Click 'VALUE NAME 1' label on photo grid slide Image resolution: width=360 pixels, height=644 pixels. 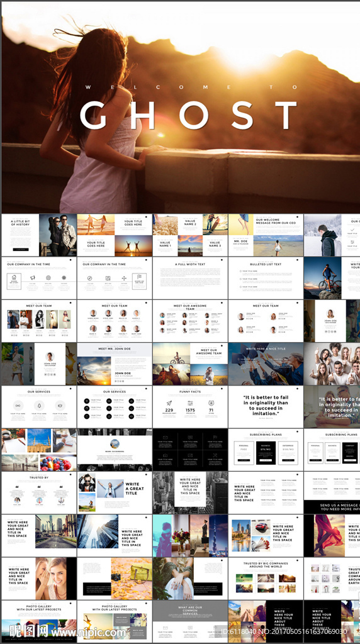tap(165, 243)
